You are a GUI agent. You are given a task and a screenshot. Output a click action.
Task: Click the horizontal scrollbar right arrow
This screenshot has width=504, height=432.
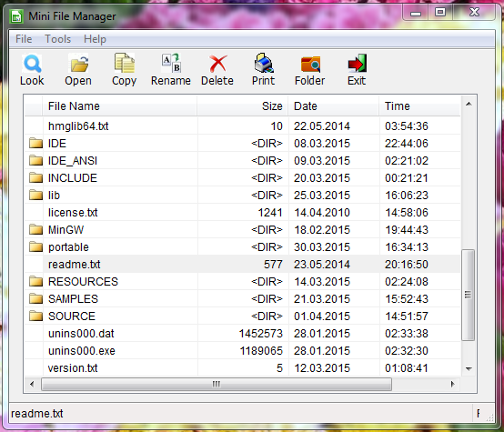click(x=452, y=384)
